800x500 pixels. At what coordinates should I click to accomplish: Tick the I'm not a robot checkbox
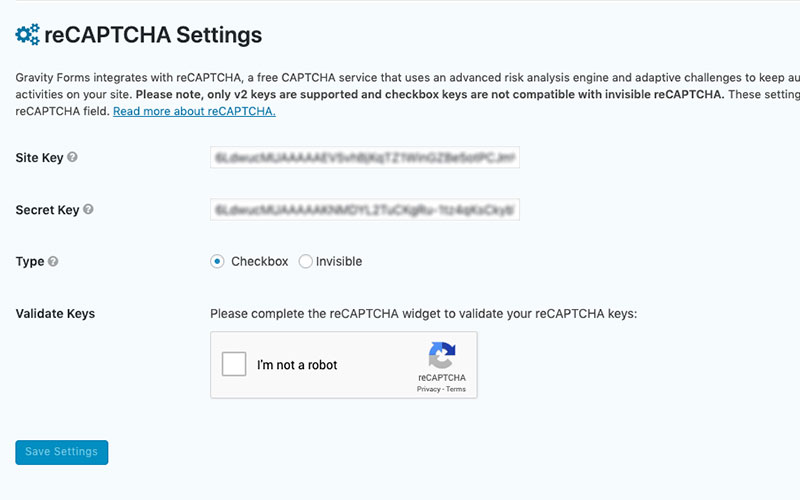pyautogui.click(x=234, y=365)
